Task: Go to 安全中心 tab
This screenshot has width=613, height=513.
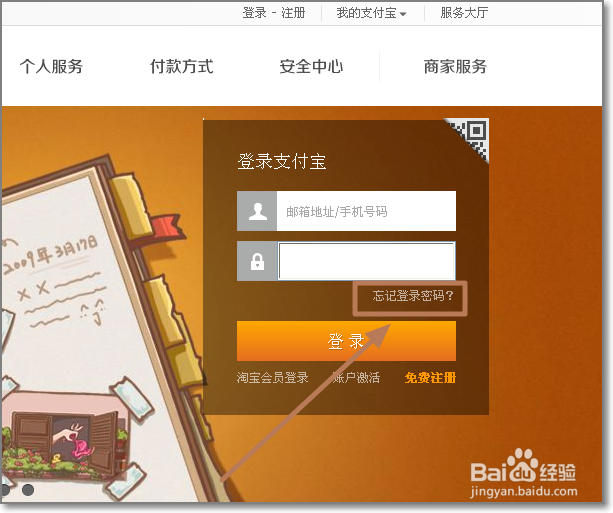Action: 311,66
